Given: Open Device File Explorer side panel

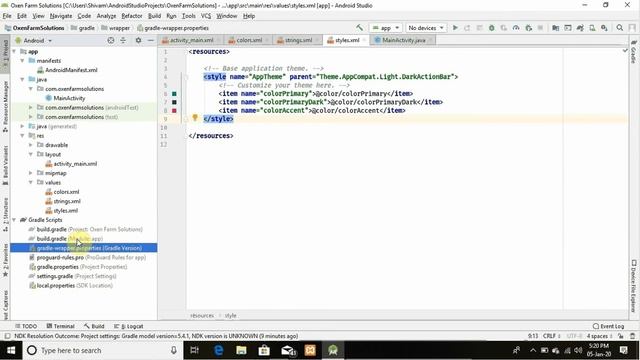Looking at the screenshot, I should [x=633, y=286].
